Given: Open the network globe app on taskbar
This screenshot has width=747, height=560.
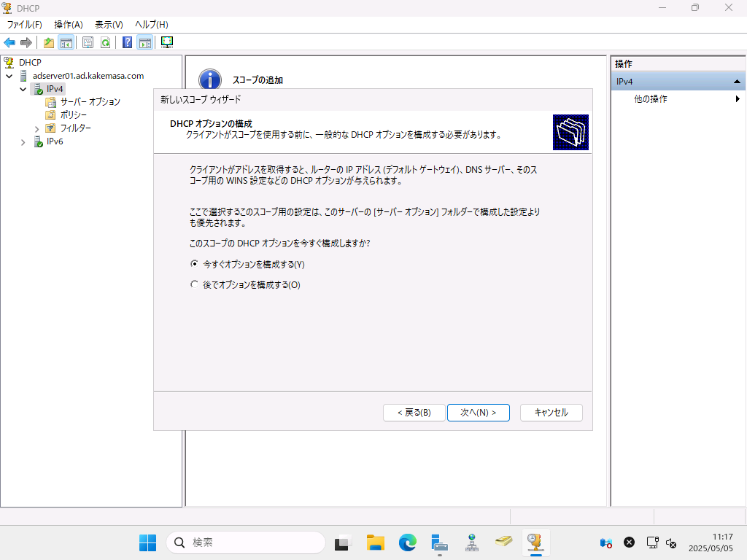Looking at the screenshot, I should pos(472,542).
